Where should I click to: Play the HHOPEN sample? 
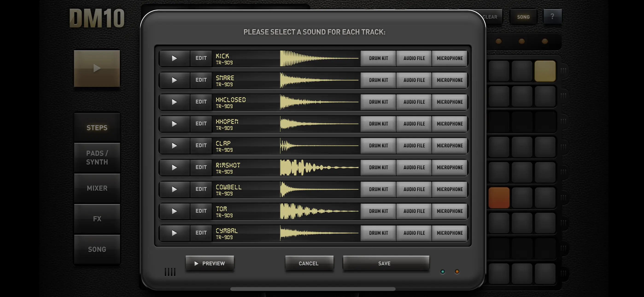174,123
